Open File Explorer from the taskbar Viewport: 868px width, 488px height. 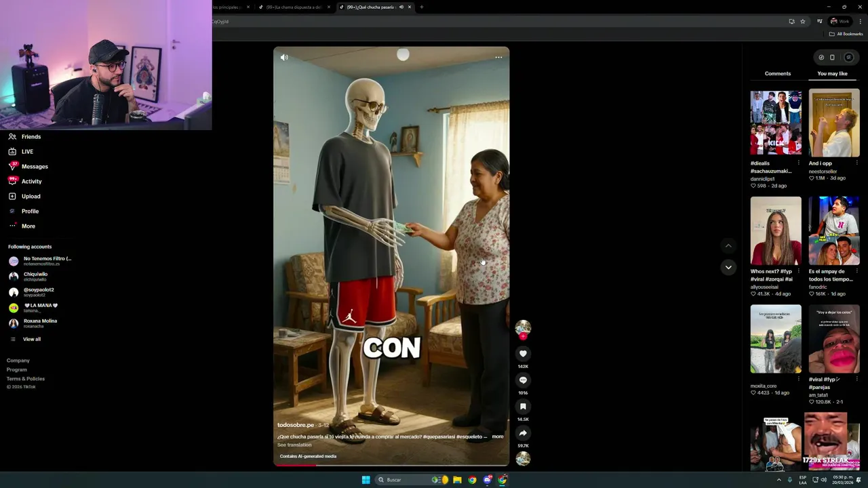pyautogui.click(x=458, y=480)
